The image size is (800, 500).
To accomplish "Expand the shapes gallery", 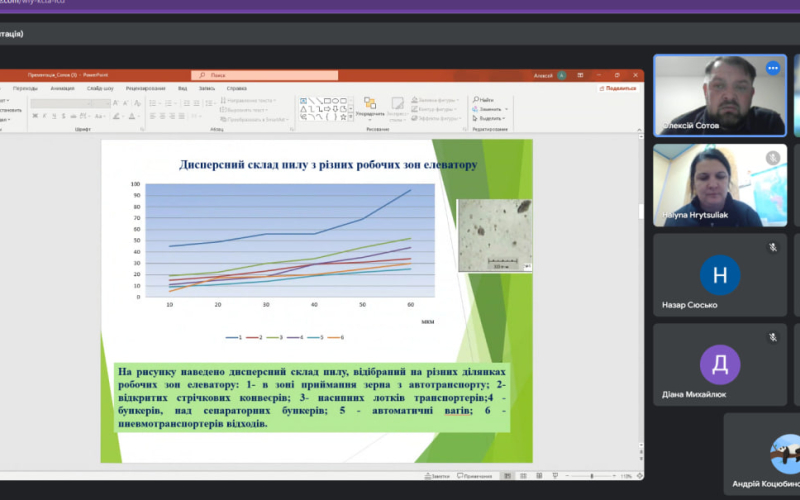I will pyautogui.click(x=351, y=117).
